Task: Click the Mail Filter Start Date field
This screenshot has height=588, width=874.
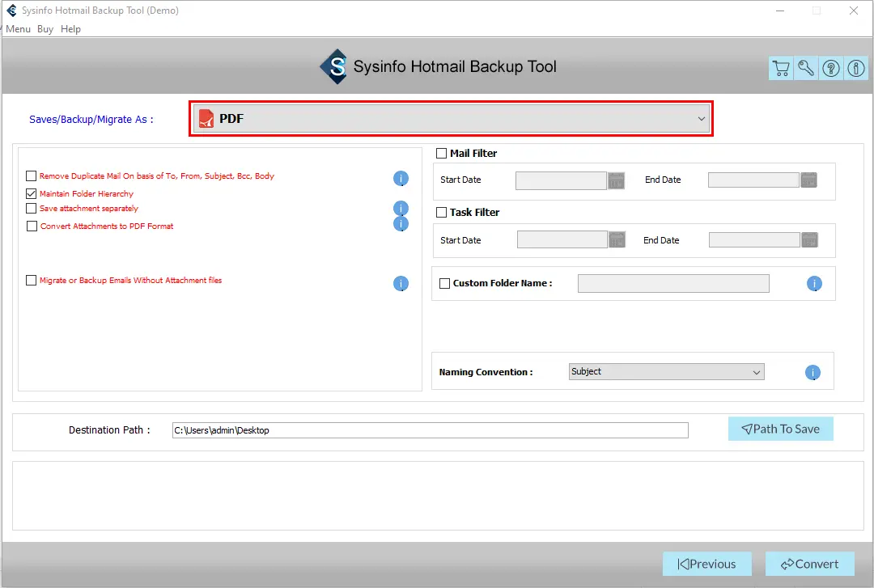Action: tap(561, 180)
